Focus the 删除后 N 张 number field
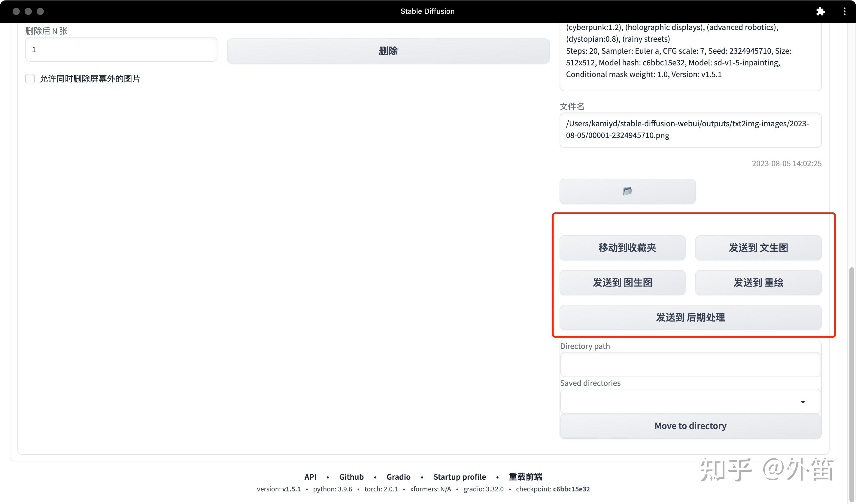856x504 pixels. (x=121, y=49)
